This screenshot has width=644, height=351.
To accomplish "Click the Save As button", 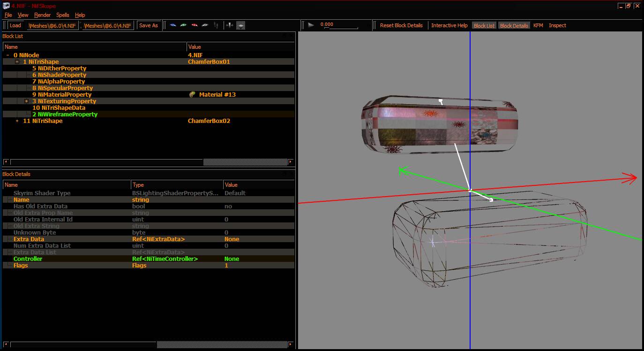I will pyautogui.click(x=149, y=25).
